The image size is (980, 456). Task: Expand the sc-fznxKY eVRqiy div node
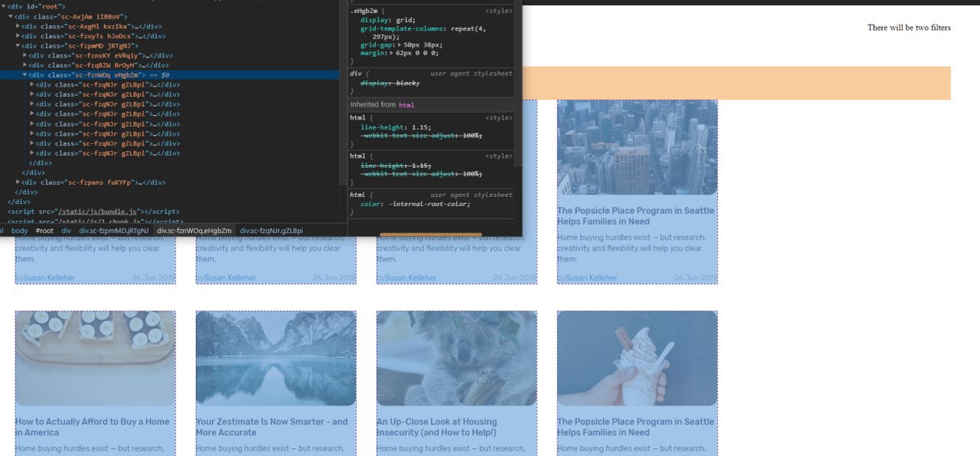tap(25, 55)
